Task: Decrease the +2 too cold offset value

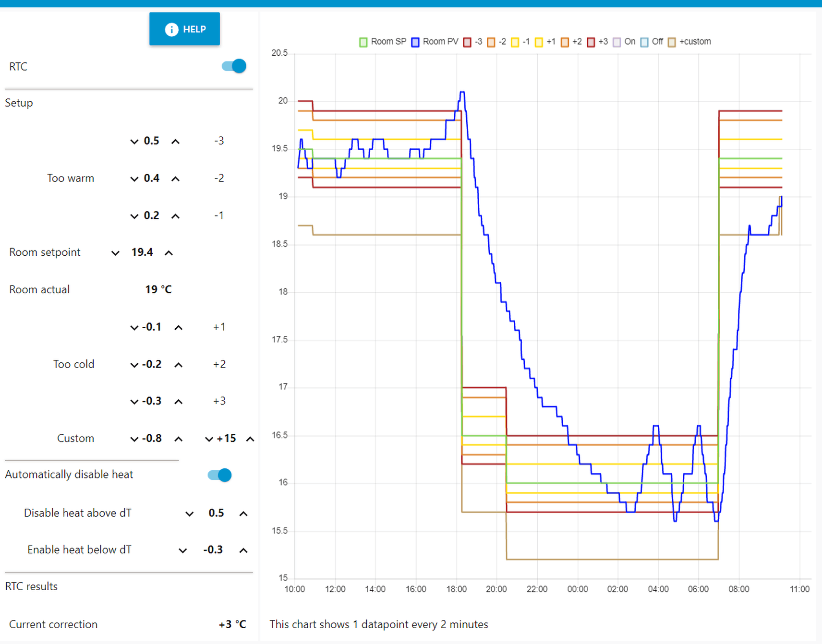Action: click(x=134, y=365)
